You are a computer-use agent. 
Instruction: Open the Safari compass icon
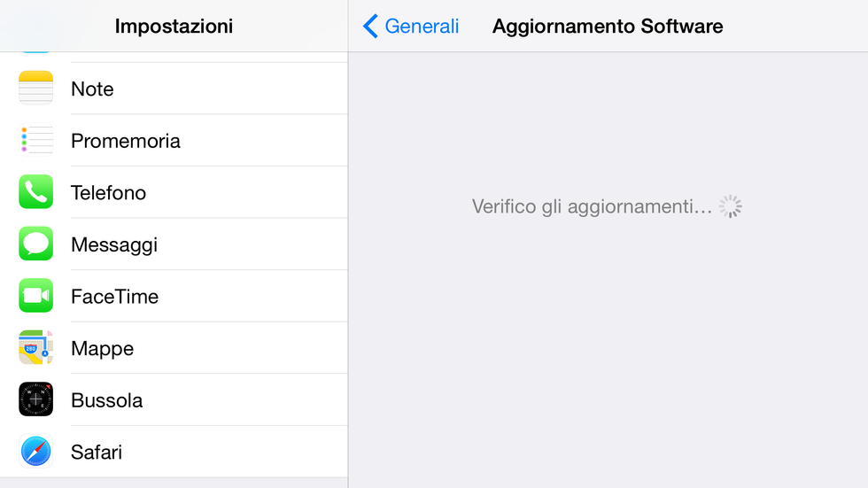click(36, 452)
